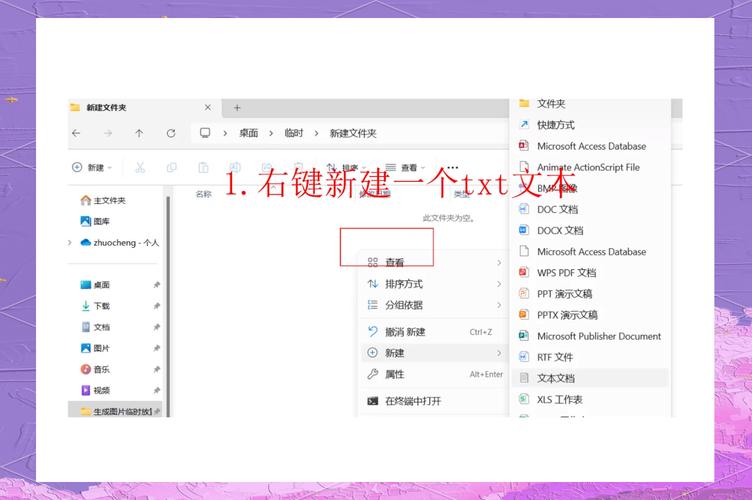The image size is (752, 500).
Task: Create Microsoft Access Database with blank page icon
Action: point(590,251)
